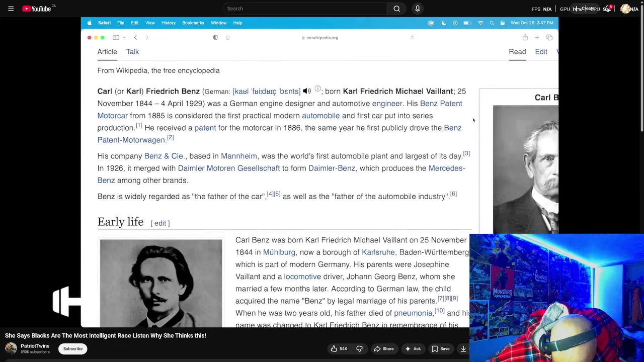Expand the sidebar tab group dropdown arrow
This screenshot has height=362, width=644.
click(124, 38)
